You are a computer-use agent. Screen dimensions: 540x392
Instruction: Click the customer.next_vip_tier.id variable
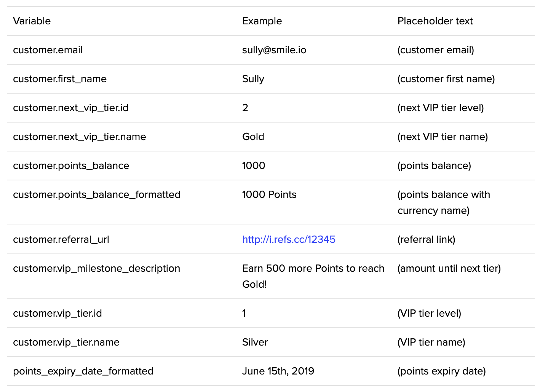coord(71,108)
